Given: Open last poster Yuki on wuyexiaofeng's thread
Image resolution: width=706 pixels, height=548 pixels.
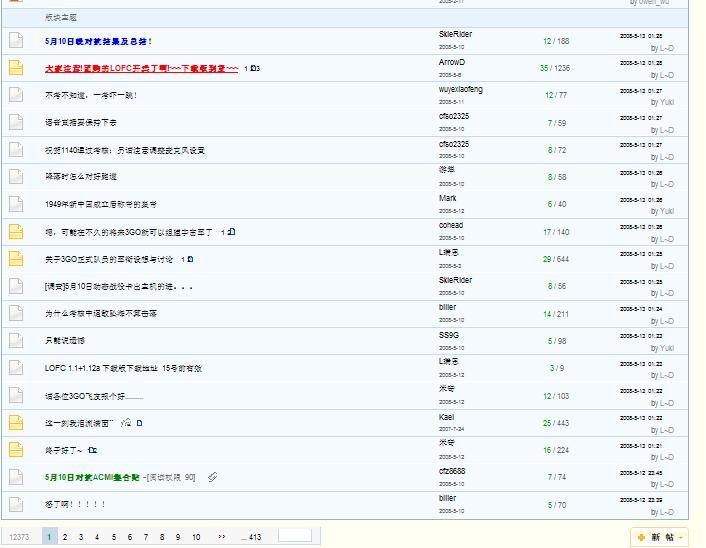Looking at the screenshot, I should coord(667,102).
